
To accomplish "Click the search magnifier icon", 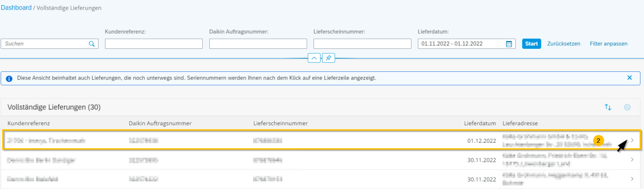I will (x=92, y=44).
